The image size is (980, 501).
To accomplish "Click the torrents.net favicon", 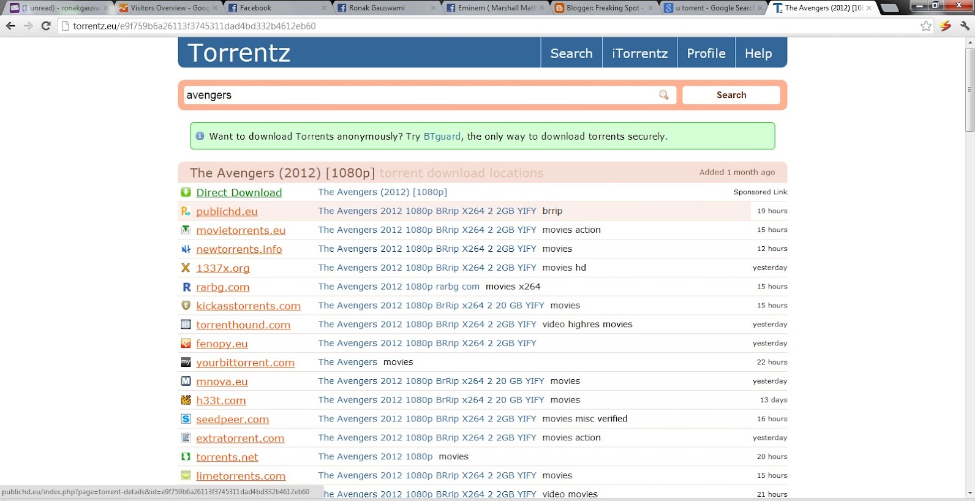I will [186, 457].
